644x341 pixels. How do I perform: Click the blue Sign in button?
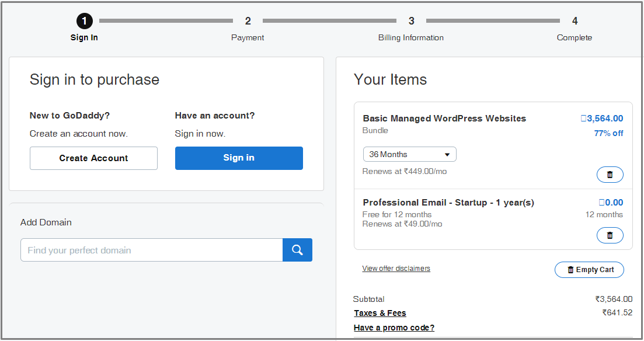pyautogui.click(x=239, y=158)
